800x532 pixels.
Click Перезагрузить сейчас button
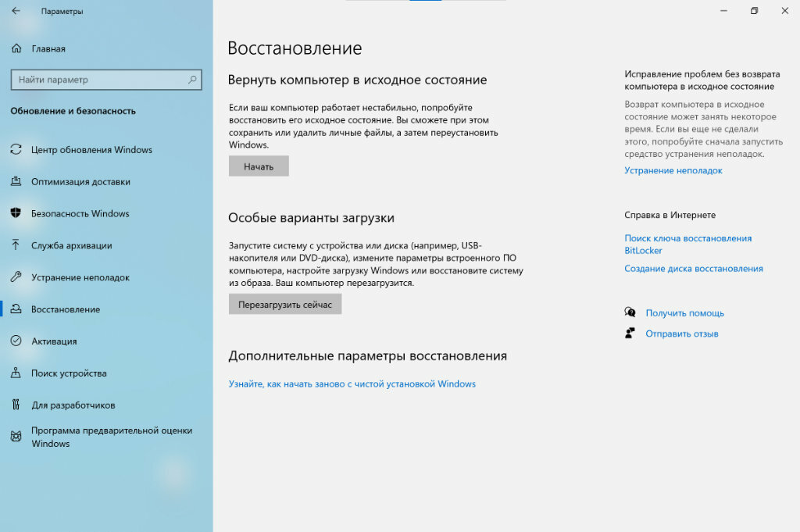coord(284,305)
